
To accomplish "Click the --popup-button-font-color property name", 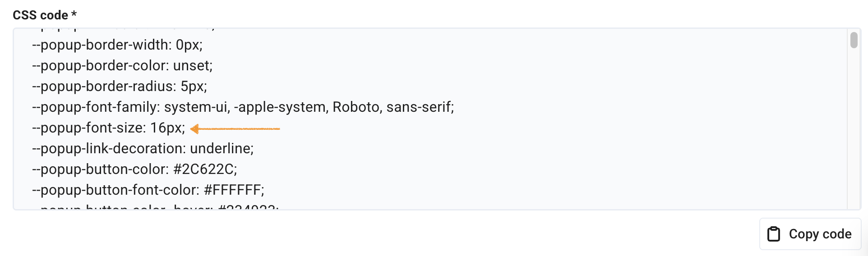I will click(115, 190).
